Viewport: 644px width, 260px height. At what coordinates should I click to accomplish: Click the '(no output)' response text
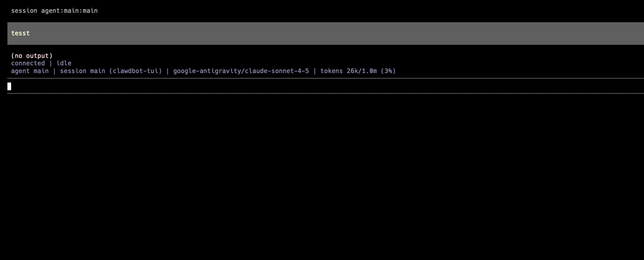pyautogui.click(x=32, y=56)
